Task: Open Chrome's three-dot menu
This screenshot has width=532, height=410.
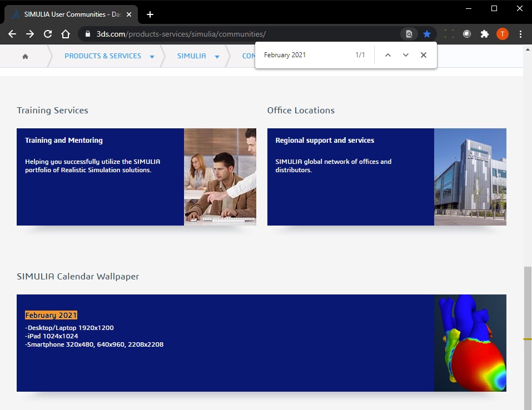Action: pyautogui.click(x=520, y=34)
